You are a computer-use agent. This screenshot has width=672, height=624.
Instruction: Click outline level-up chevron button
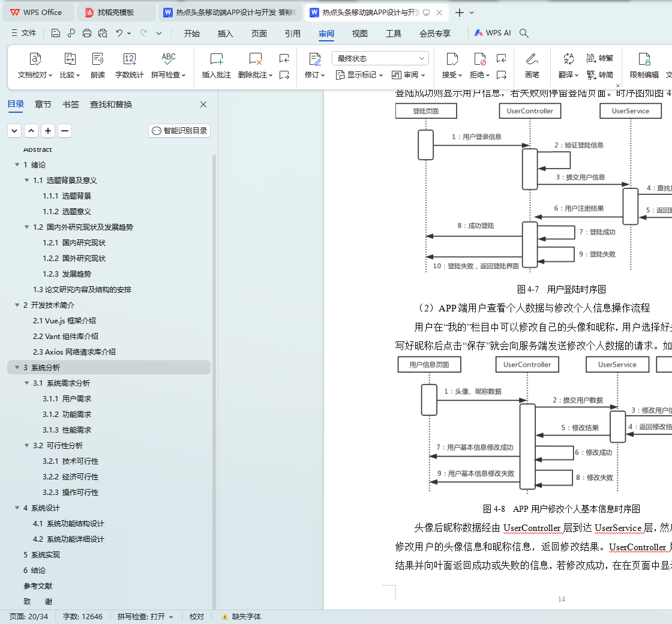tap(31, 131)
